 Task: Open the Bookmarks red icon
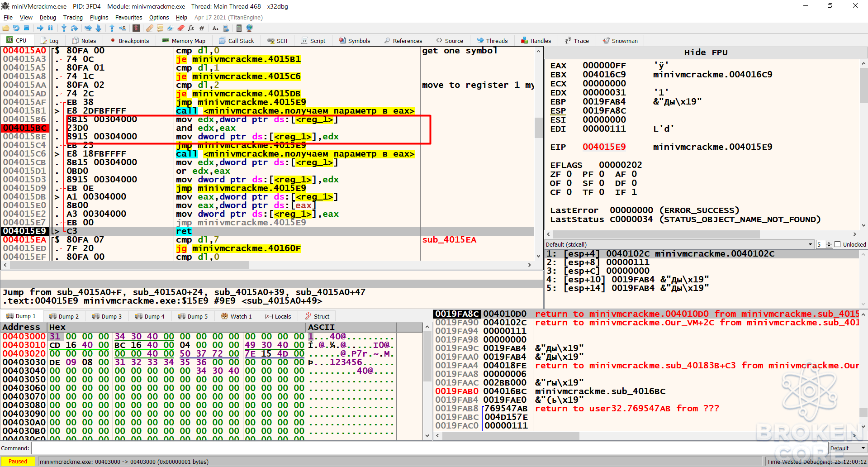(x=180, y=28)
